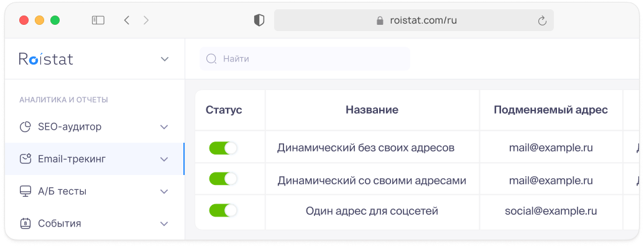Select the Email-трекинг menu item
The image size is (644, 247).
(94, 159)
